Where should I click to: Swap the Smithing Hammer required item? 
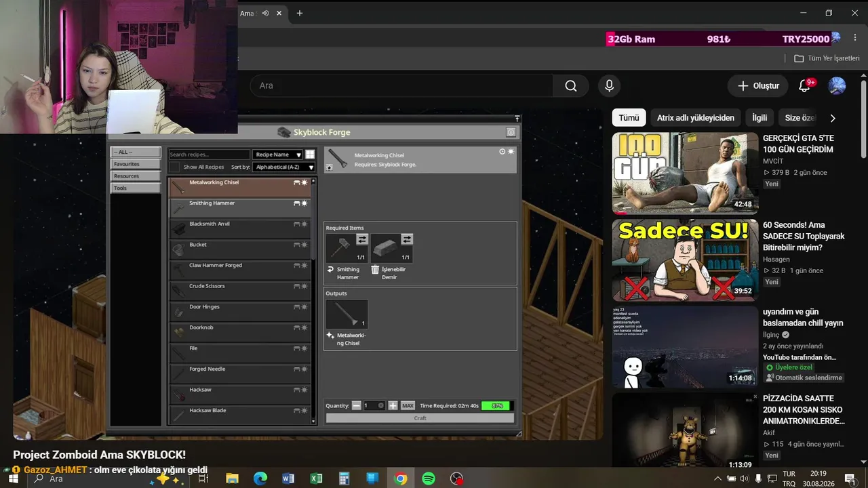362,239
